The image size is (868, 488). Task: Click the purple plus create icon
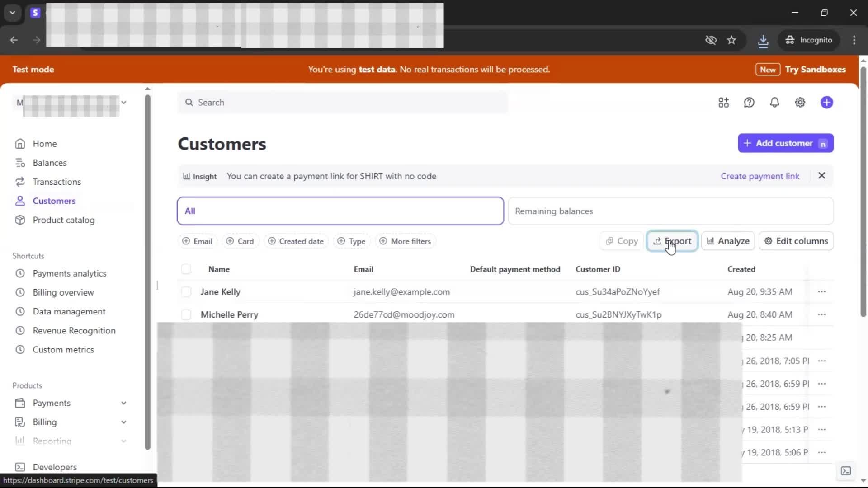coord(826,103)
